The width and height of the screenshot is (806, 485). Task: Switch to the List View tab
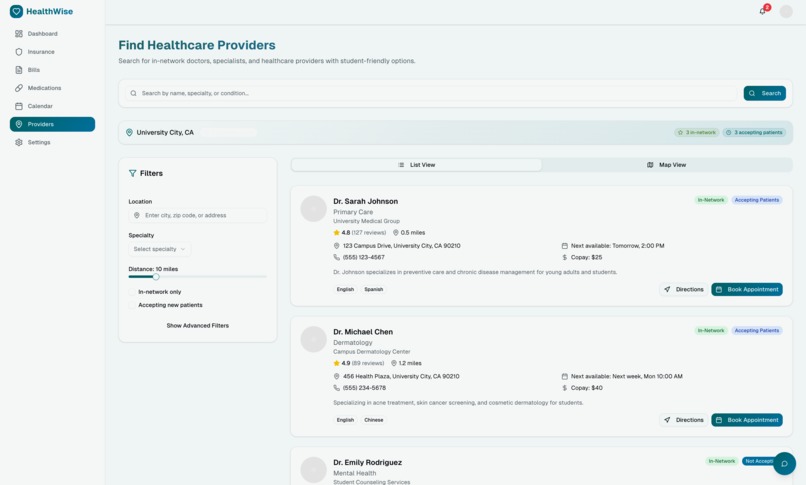[416, 165]
